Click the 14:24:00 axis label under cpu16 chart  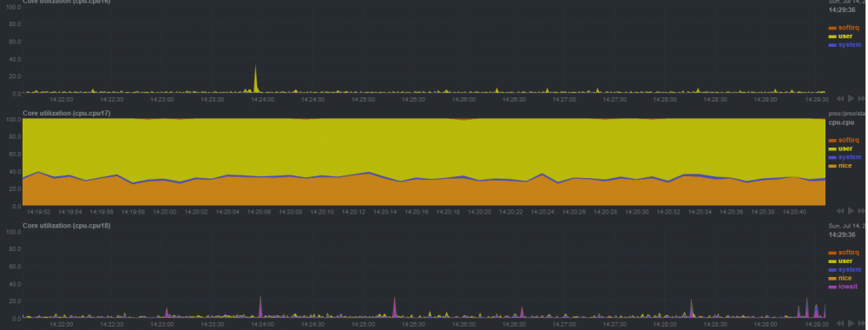[x=262, y=99]
